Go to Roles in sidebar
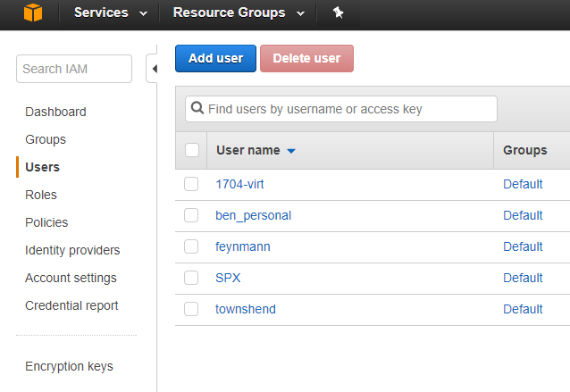The height and width of the screenshot is (392, 570). tap(41, 195)
